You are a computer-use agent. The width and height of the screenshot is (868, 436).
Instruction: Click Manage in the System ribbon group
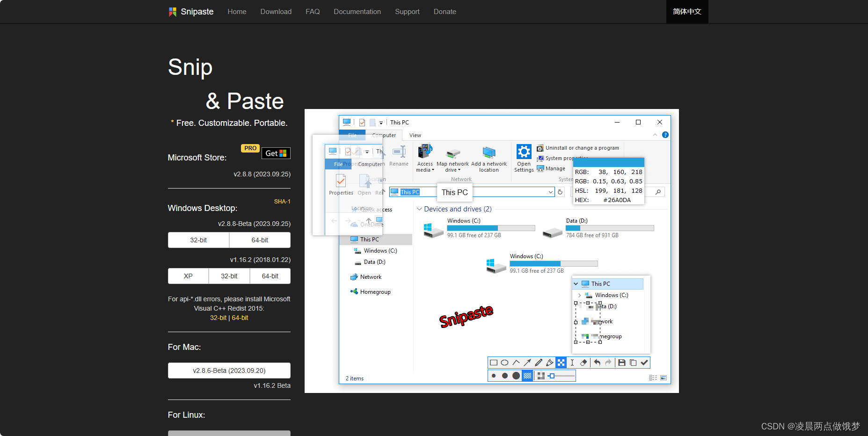(x=551, y=168)
